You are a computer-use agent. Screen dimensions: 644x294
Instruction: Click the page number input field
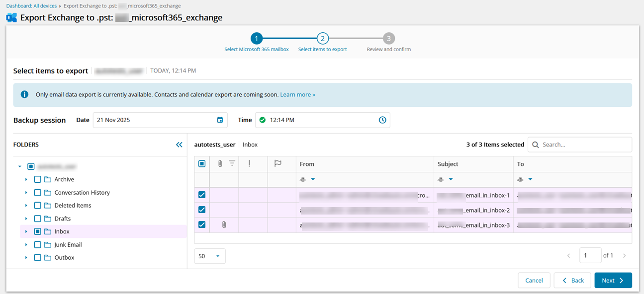click(x=590, y=255)
